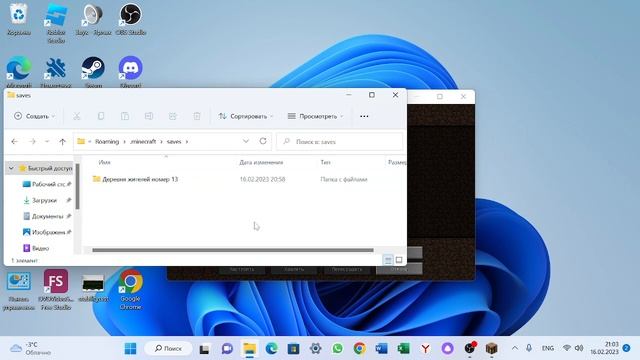Switch to details view icon in status bar

(x=388, y=260)
